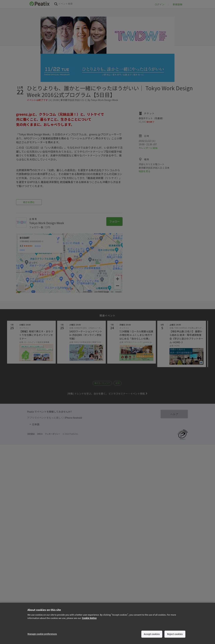Zoom out on the map
215x644 pixels.
(x=117, y=286)
